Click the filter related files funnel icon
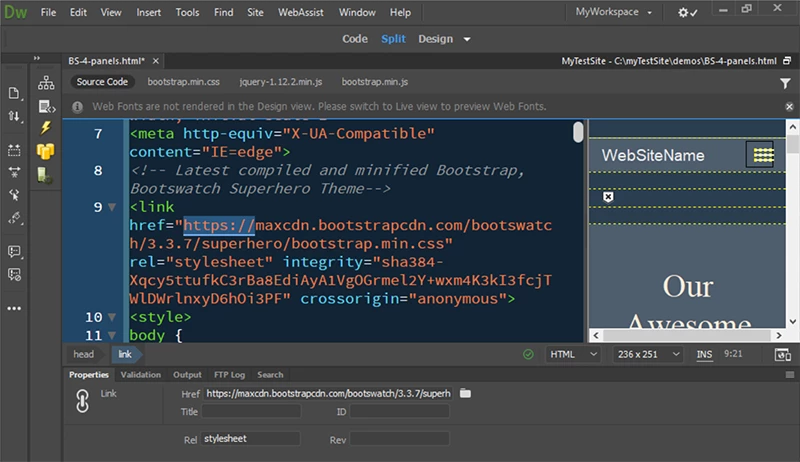The image size is (800, 462). tap(785, 83)
